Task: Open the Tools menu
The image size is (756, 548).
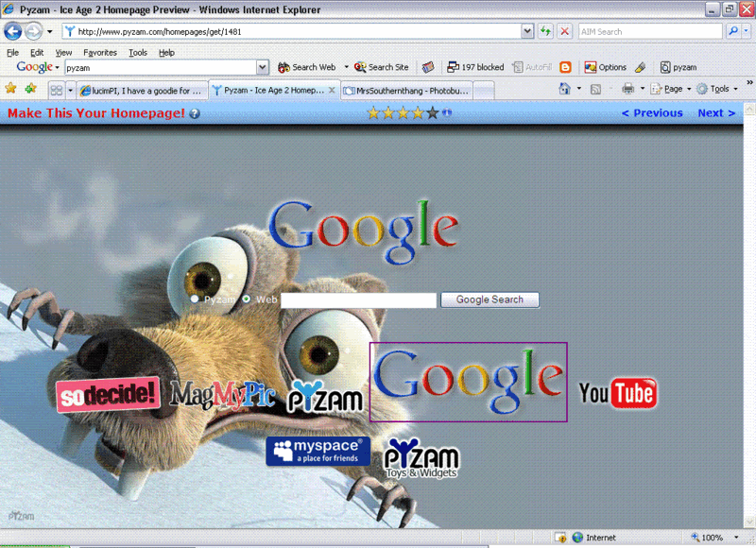Action: 138,53
